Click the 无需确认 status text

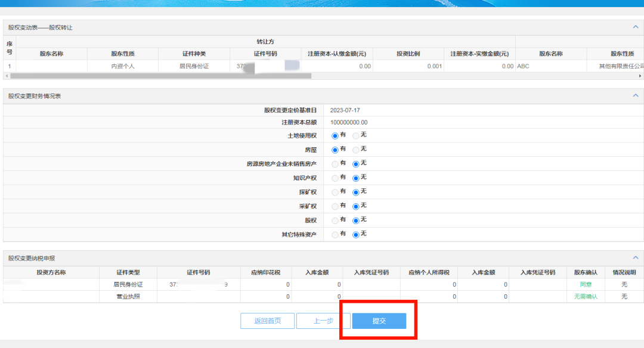(586, 296)
